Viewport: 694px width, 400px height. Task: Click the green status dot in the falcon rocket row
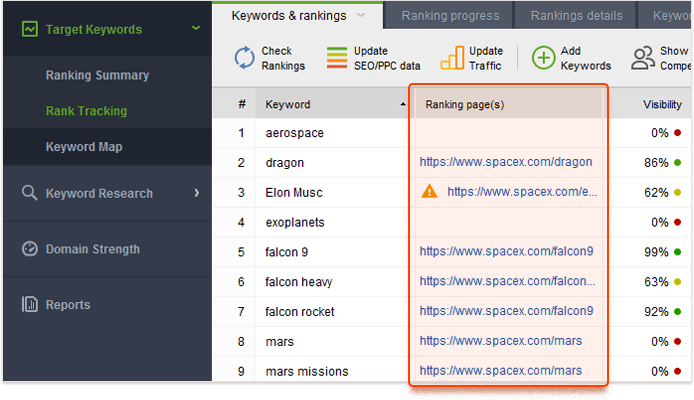pyautogui.click(x=677, y=312)
